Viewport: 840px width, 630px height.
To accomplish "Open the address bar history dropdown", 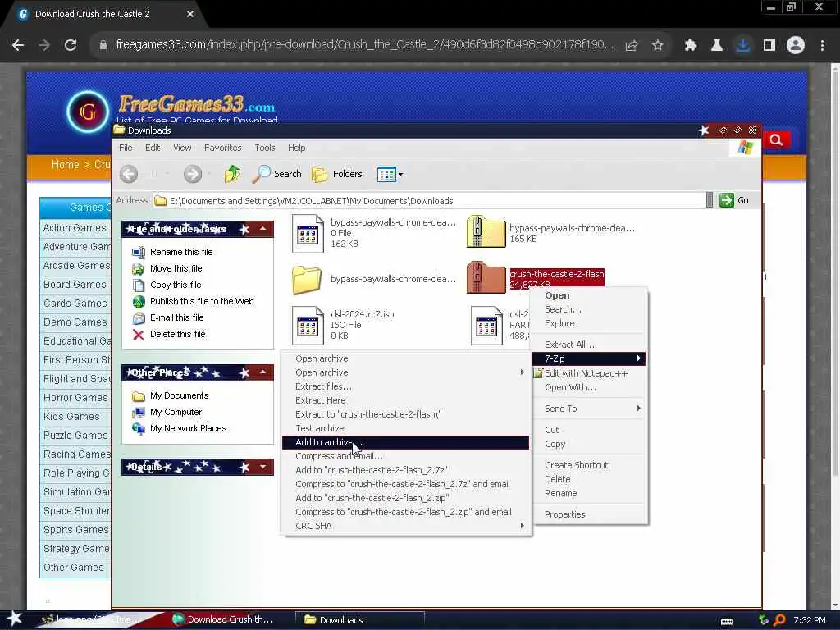I will click(710, 200).
